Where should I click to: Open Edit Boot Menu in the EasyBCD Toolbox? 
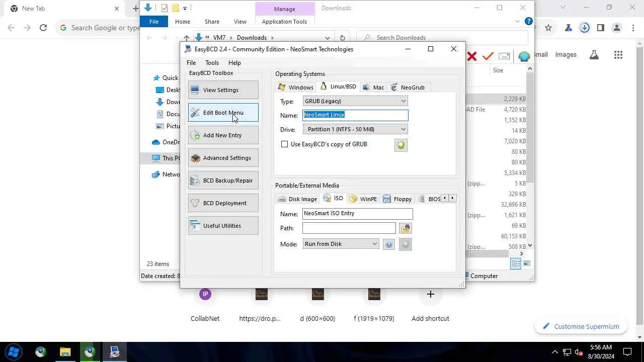click(223, 113)
